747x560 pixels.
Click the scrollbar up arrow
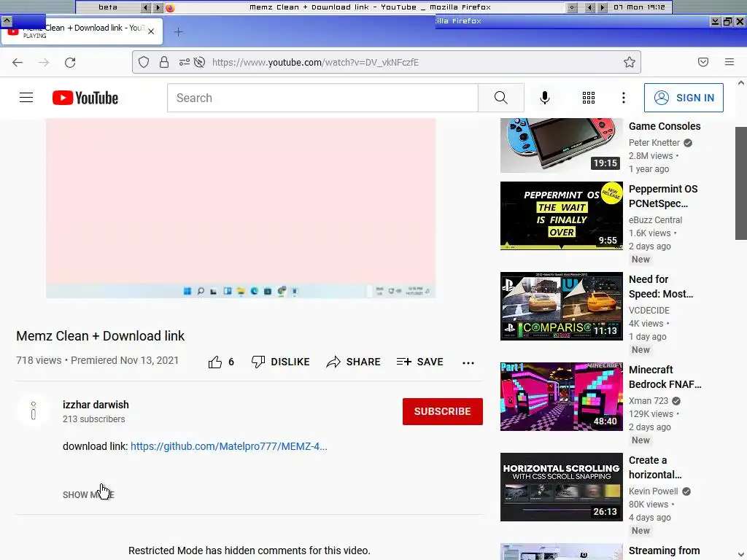[x=741, y=83]
